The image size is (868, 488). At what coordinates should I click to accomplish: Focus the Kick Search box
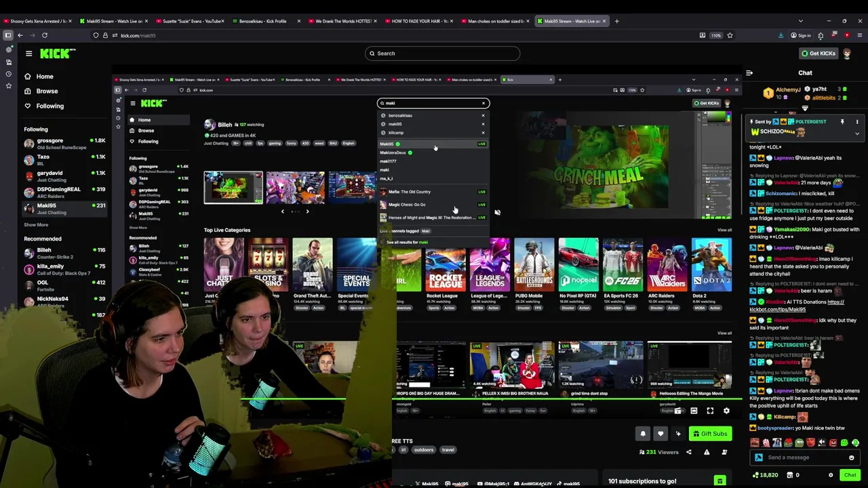coord(442,54)
